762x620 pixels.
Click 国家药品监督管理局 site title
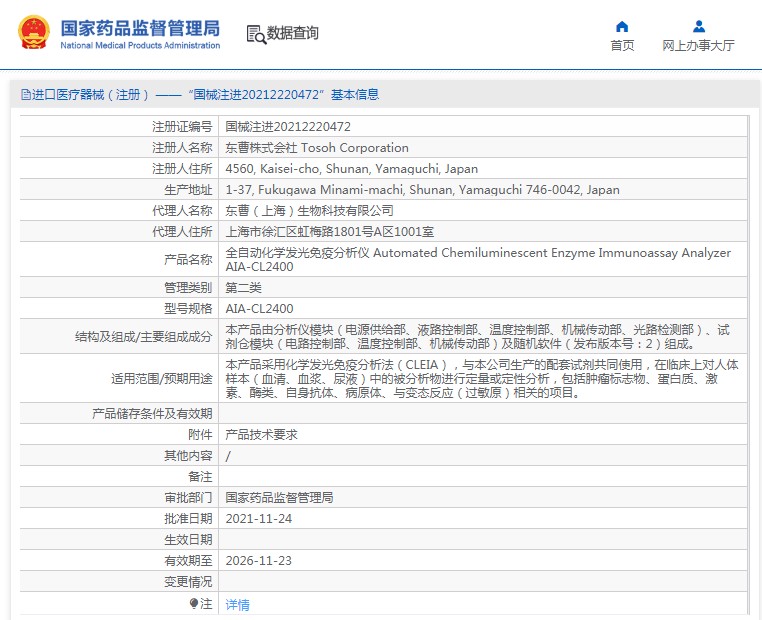point(140,28)
